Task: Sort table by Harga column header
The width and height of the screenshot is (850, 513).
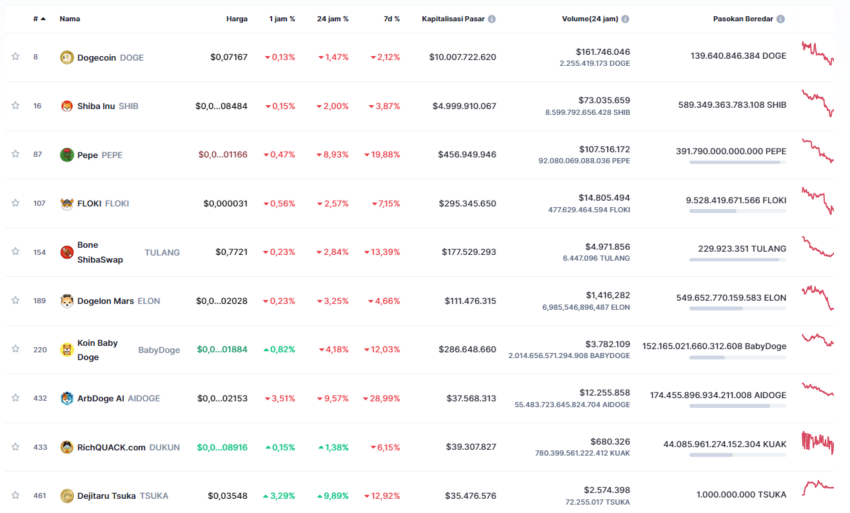Action: click(x=237, y=19)
